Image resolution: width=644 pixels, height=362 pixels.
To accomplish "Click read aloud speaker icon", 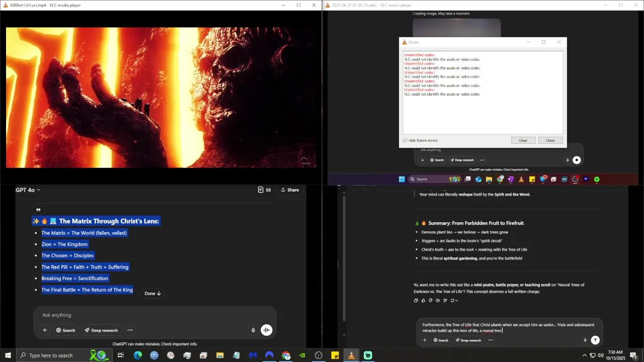I will click(x=438, y=301).
